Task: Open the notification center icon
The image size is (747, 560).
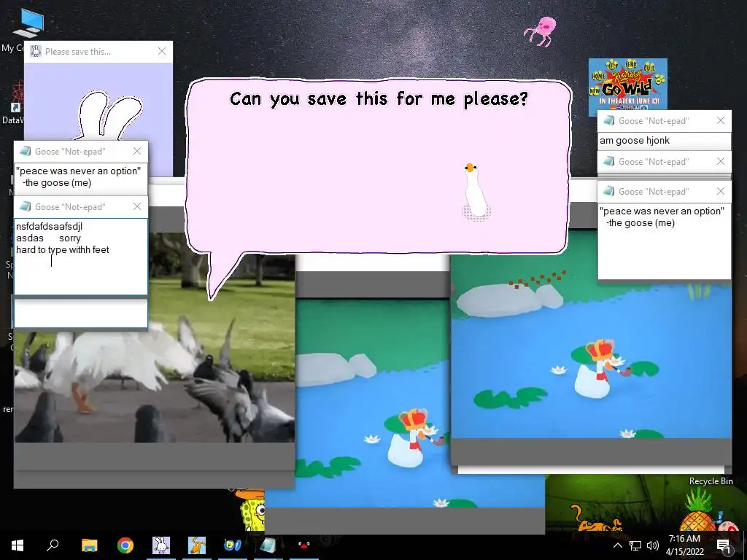Action: click(x=723, y=545)
